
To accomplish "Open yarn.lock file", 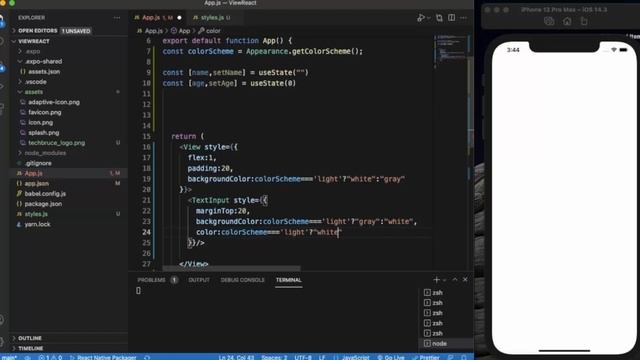I will 37,224.
